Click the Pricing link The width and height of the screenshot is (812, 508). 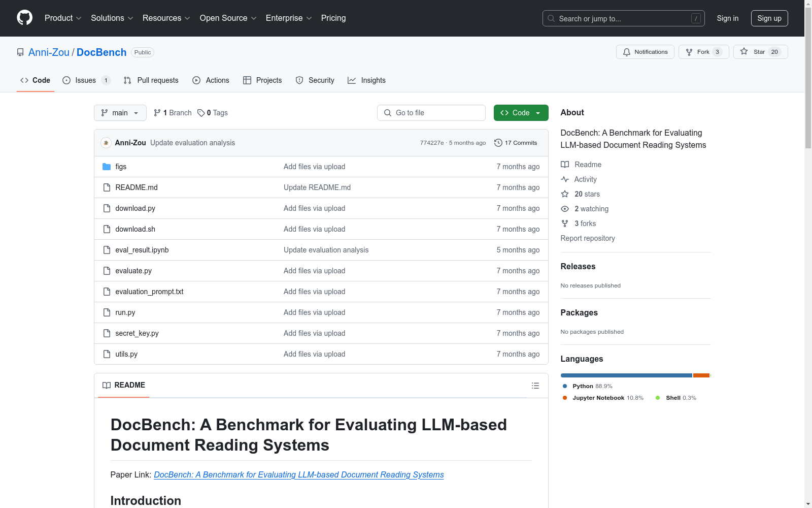click(333, 18)
